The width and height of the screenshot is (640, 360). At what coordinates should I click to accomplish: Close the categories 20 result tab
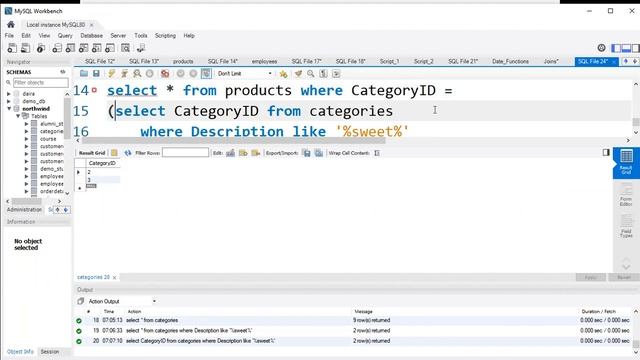115,278
